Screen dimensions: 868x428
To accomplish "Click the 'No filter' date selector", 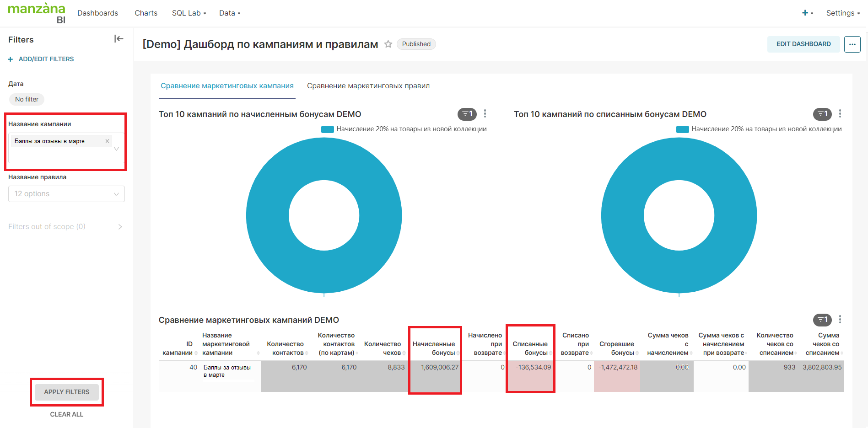I will tap(27, 100).
